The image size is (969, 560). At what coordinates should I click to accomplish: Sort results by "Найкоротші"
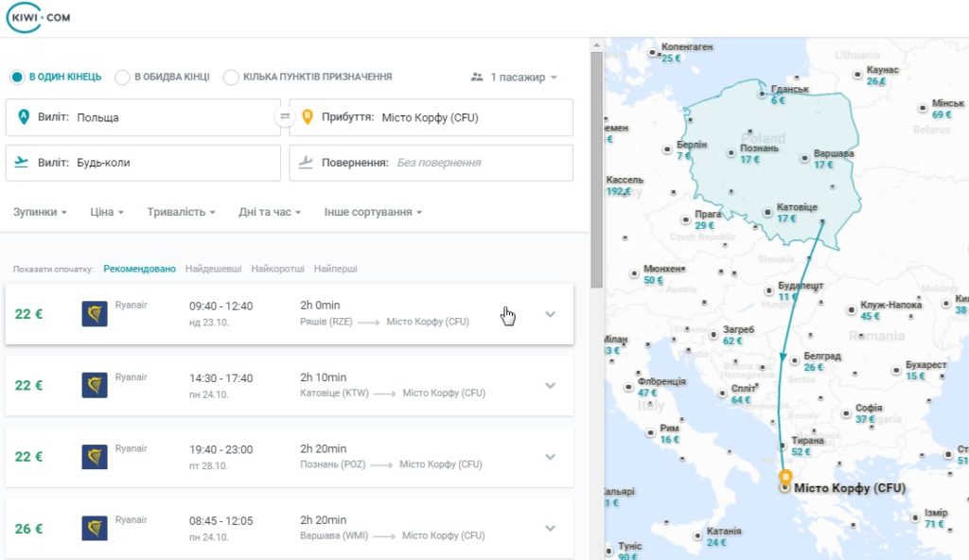[277, 269]
